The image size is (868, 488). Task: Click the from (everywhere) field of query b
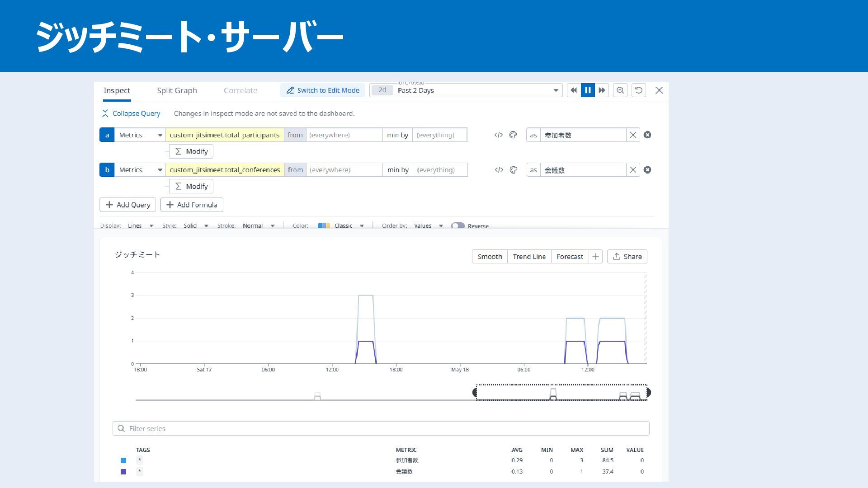pyautogui.click(x=344, y=170)
